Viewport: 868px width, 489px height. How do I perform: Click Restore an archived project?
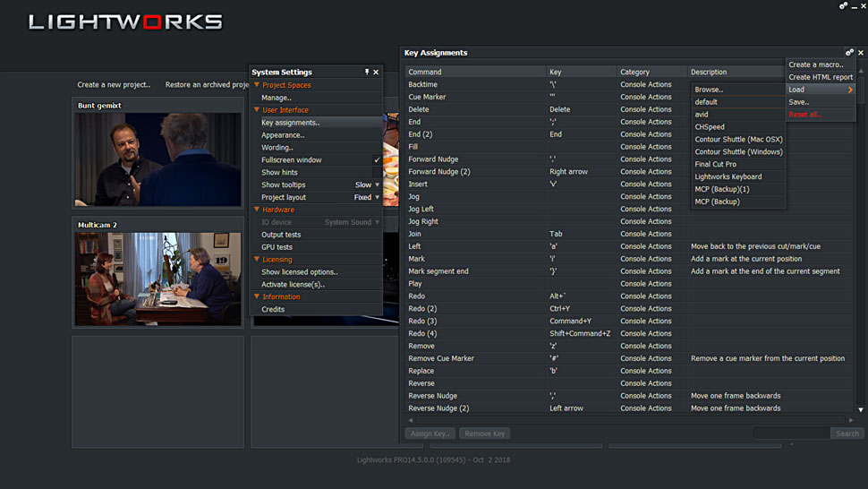pyautogui.click(x=207, y=85)
